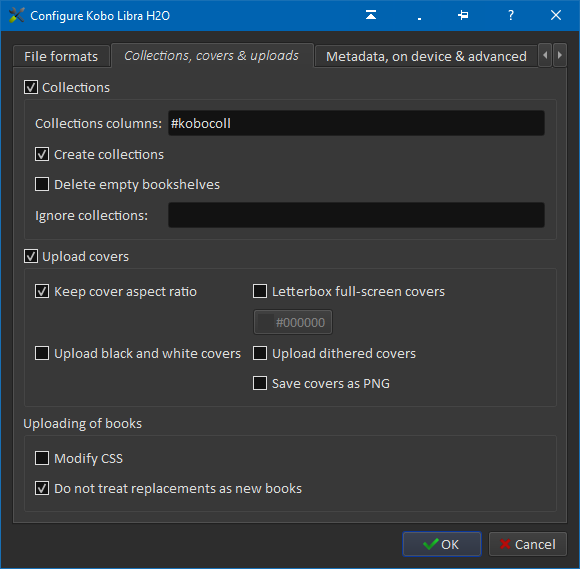Close the Configure Kobo Libra H2O dialog

click(556, 15)
